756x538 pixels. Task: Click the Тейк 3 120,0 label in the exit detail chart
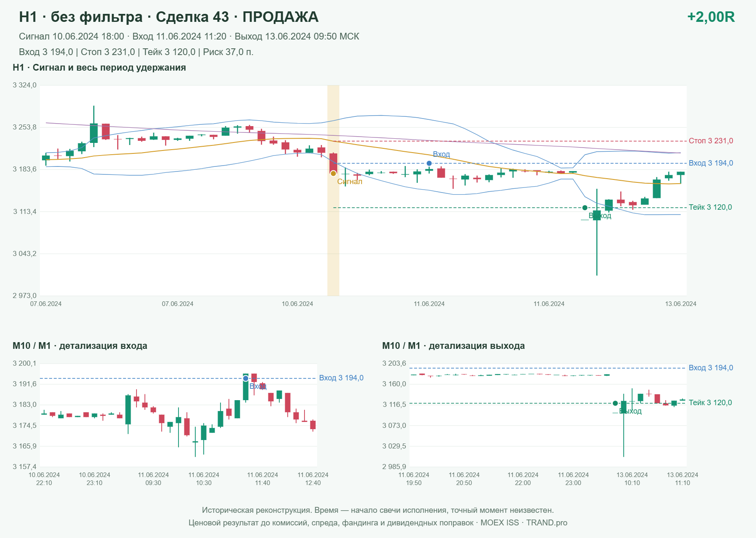[710, 403]
